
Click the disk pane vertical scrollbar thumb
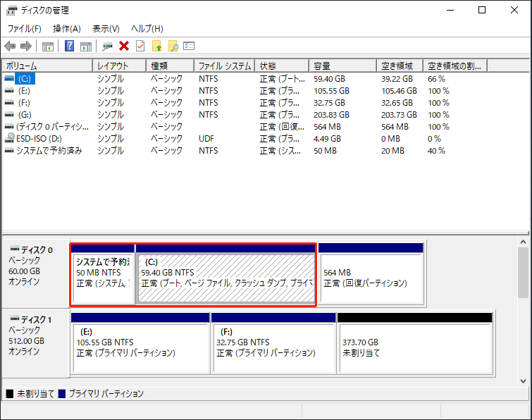[x=523, y=273]
